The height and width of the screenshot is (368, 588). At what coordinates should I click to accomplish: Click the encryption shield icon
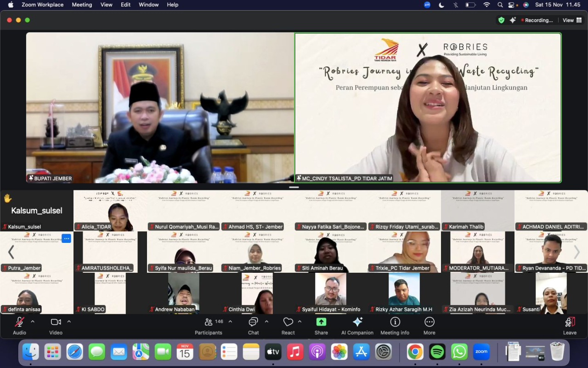[x=501, y=20]
